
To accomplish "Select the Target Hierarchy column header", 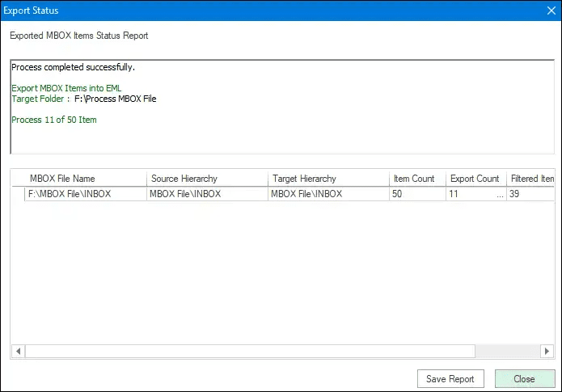I will pyautogui.click(x=328, y=179).
